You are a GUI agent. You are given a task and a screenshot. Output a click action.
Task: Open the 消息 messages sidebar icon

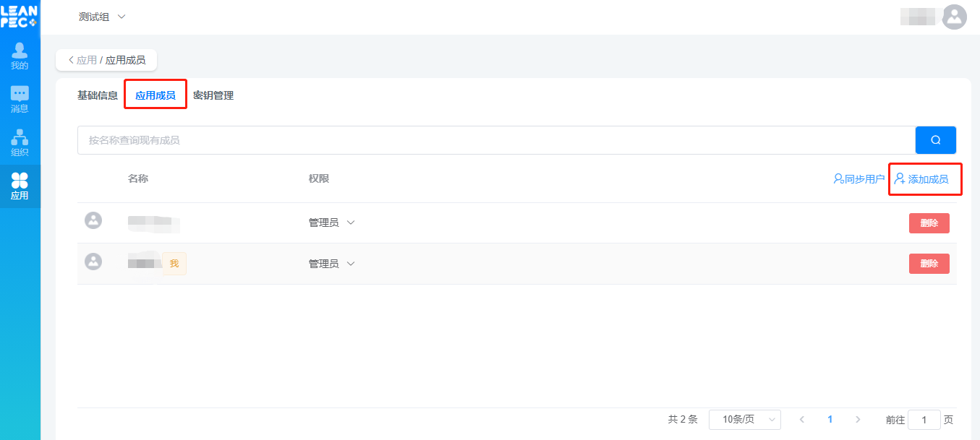click(x=20, y=100)
